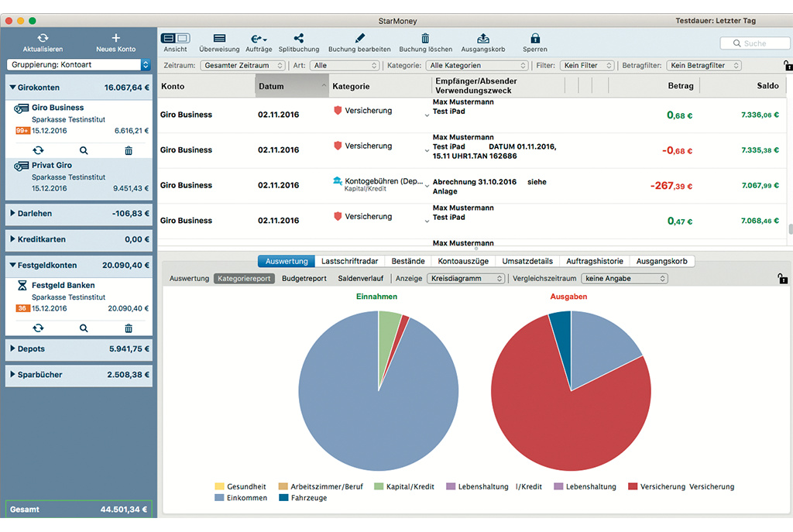The image size is (793, 532).
Task: Toggle the lock icon beside Betragfilter
Action: pyautogui.click(x=788, y=66)
